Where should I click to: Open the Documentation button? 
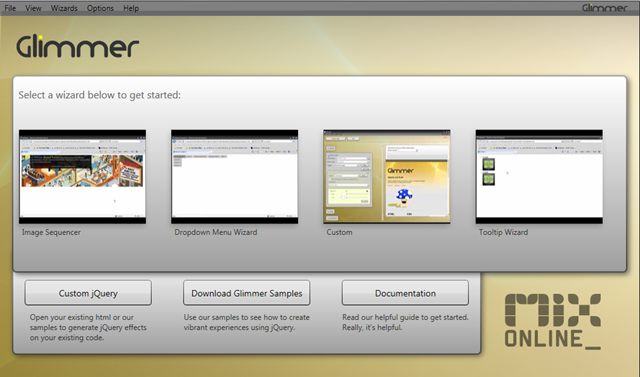[405, 293]
